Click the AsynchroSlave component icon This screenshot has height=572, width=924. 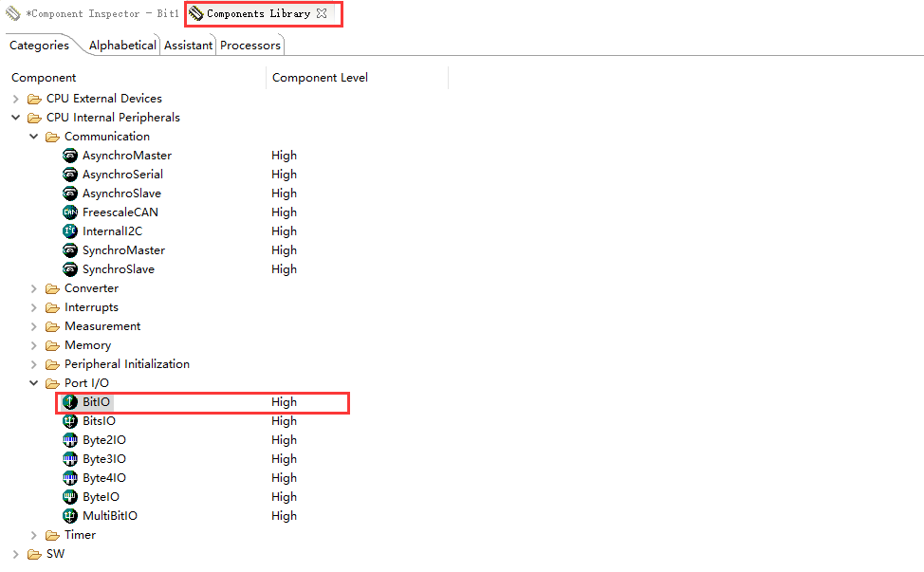70,194
